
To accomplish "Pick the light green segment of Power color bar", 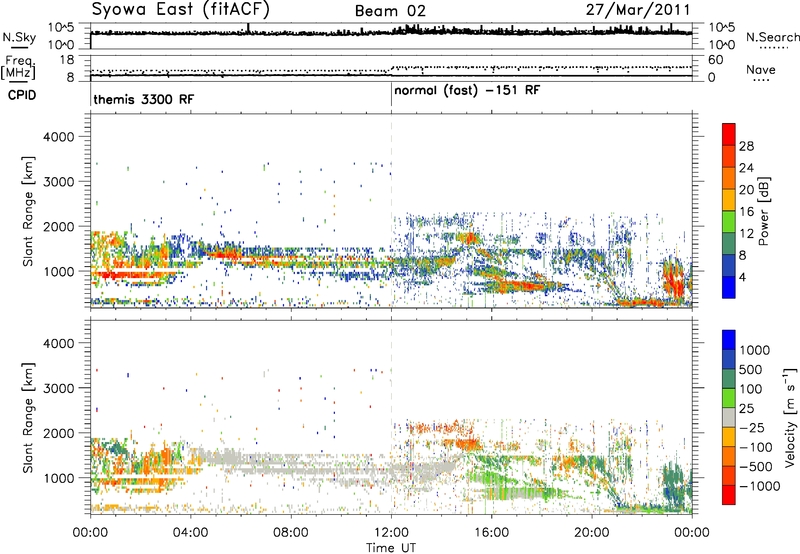I will [x=729, y=221].
